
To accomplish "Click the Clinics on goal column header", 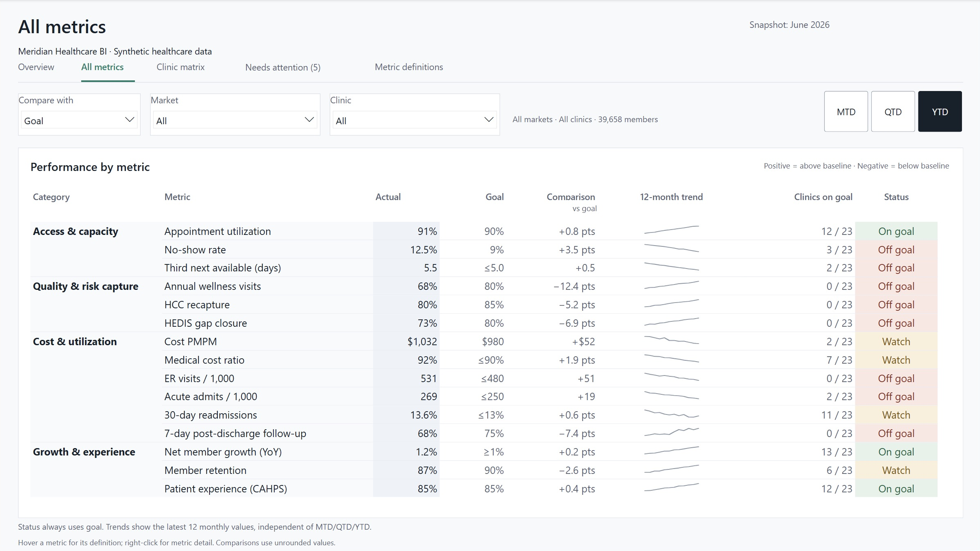I will point(823,197).
